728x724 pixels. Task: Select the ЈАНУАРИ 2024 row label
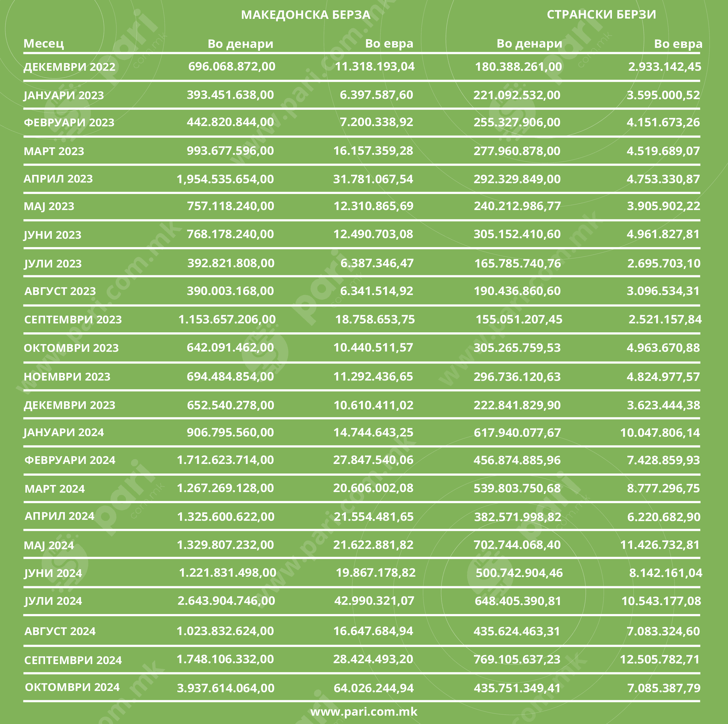(64, 432)
